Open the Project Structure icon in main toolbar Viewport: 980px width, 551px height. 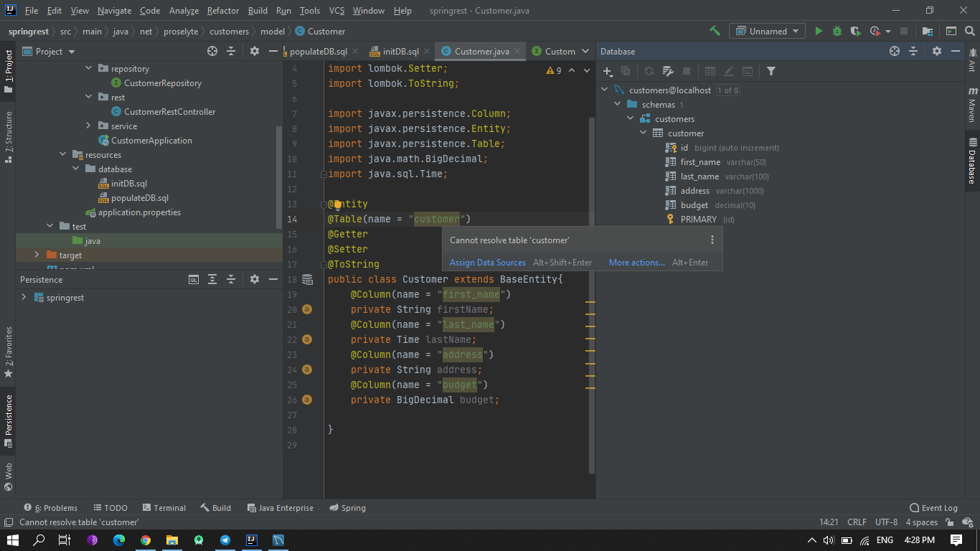[x=928, y=31]
